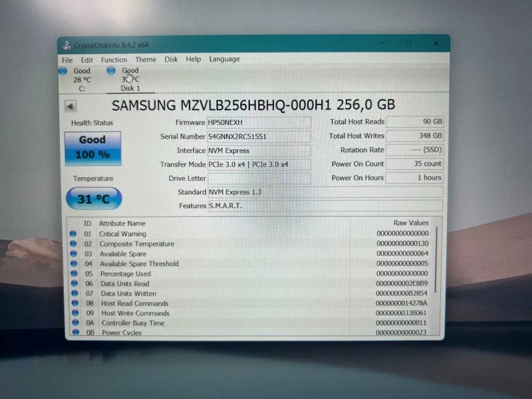Screen dimensions: 532x399
Task: Click the Attribute Name column header
Action: pyautogui.click(x=122, y=223)
